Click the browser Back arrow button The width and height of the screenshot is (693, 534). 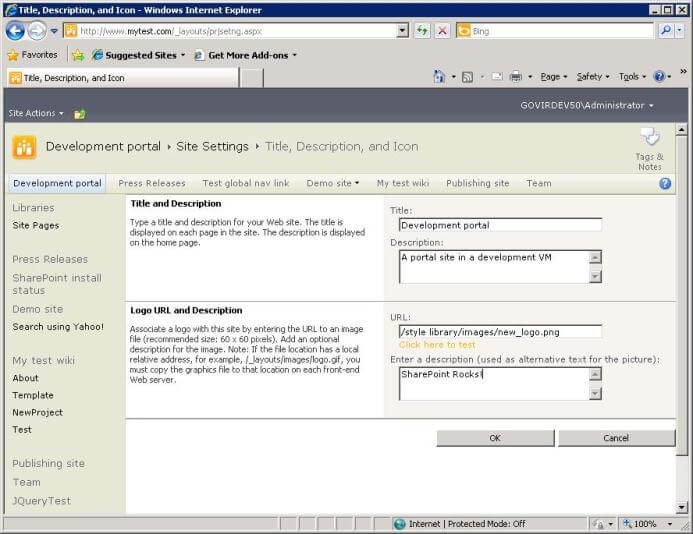point(15,31)
